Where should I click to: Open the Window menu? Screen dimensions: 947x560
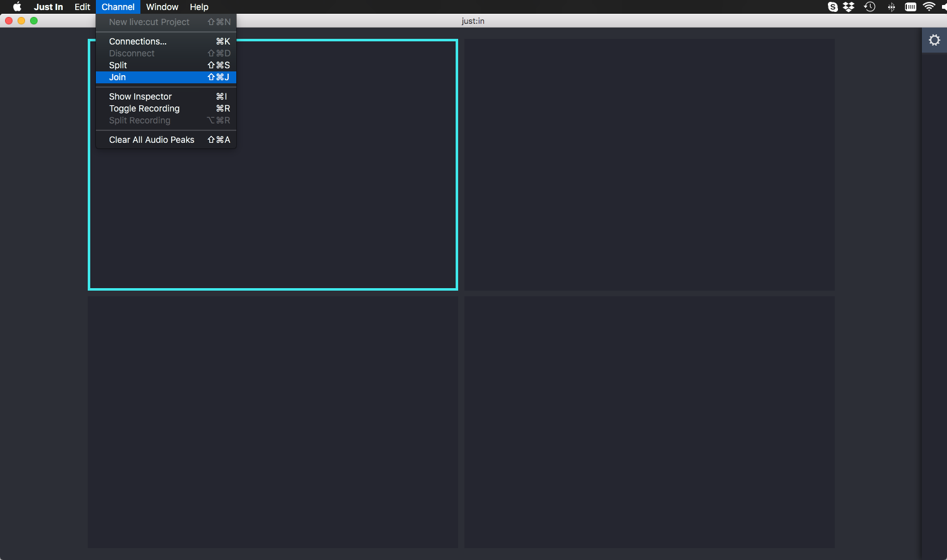[x=162, y=7]
